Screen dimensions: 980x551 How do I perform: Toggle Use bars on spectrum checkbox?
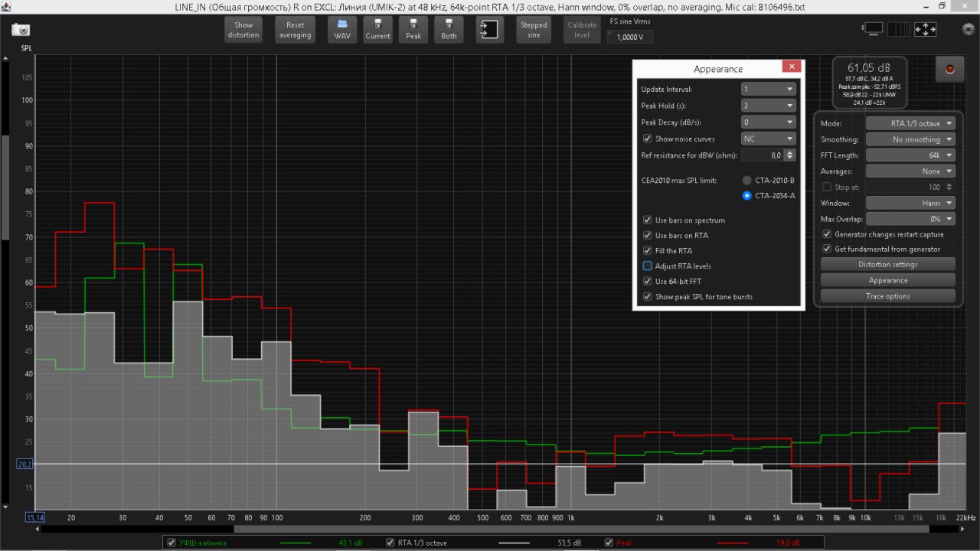click(x=648, y=220)
